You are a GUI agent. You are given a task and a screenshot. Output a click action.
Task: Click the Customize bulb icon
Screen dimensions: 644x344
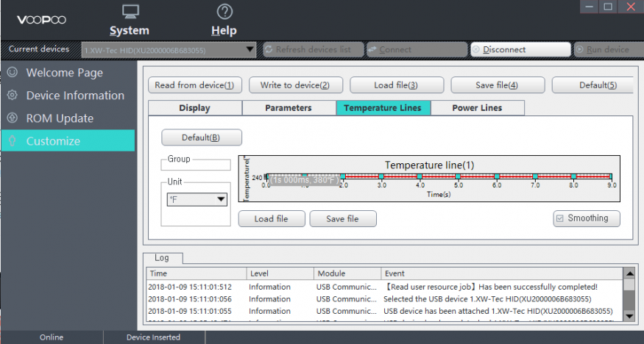coord(13,141)
